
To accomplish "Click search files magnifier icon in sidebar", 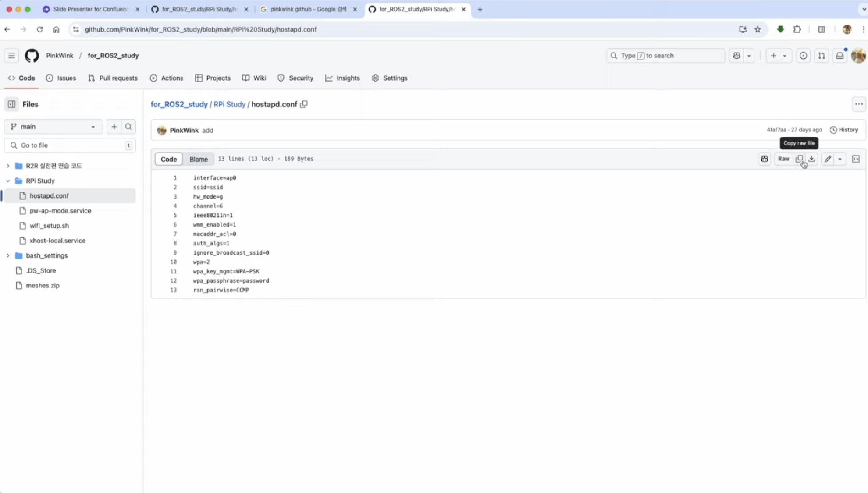I will click(x=128, y=127).
